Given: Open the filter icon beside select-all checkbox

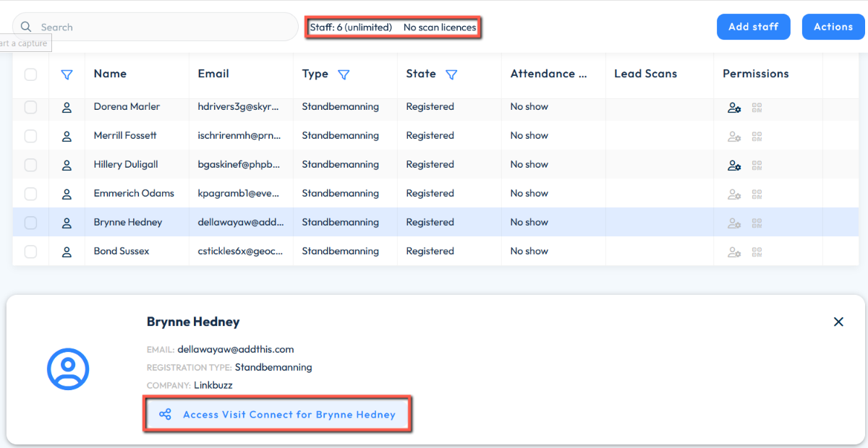Looking at the screenshot, I should [x=67, y=74].
